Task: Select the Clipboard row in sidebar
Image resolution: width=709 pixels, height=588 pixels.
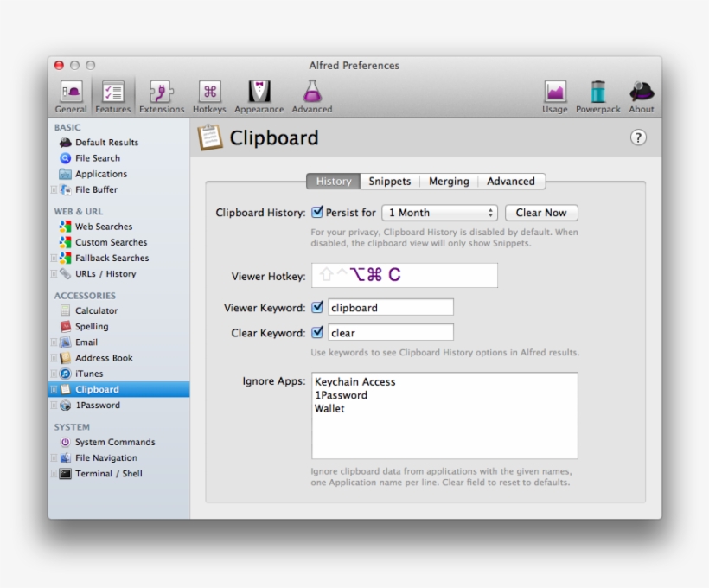Action: [x=119, y=389]
